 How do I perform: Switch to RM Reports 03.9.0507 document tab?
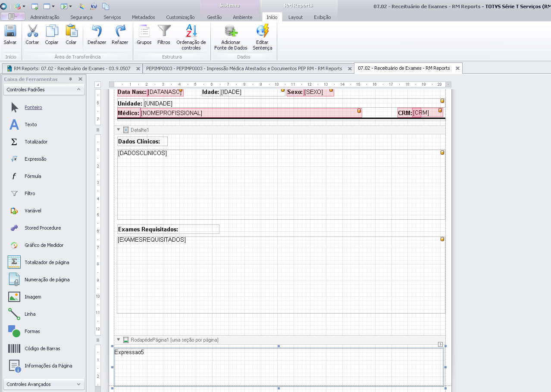[x=72, y=68]
